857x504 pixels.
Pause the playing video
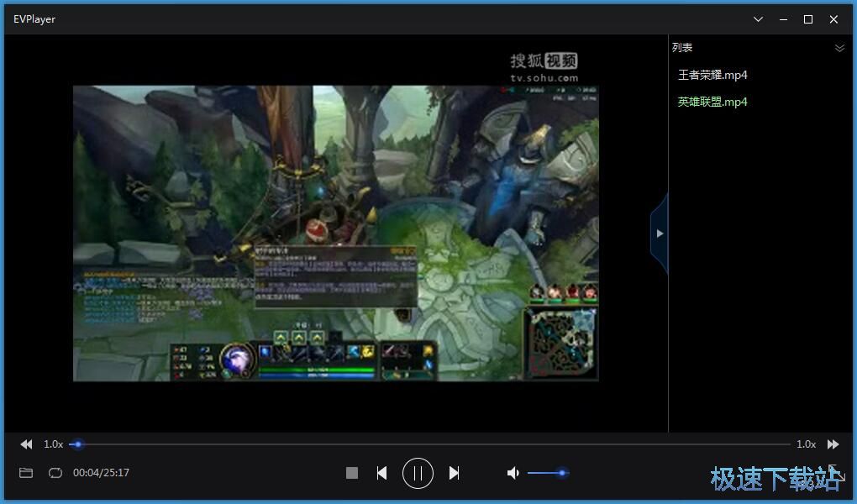(418, 473)
